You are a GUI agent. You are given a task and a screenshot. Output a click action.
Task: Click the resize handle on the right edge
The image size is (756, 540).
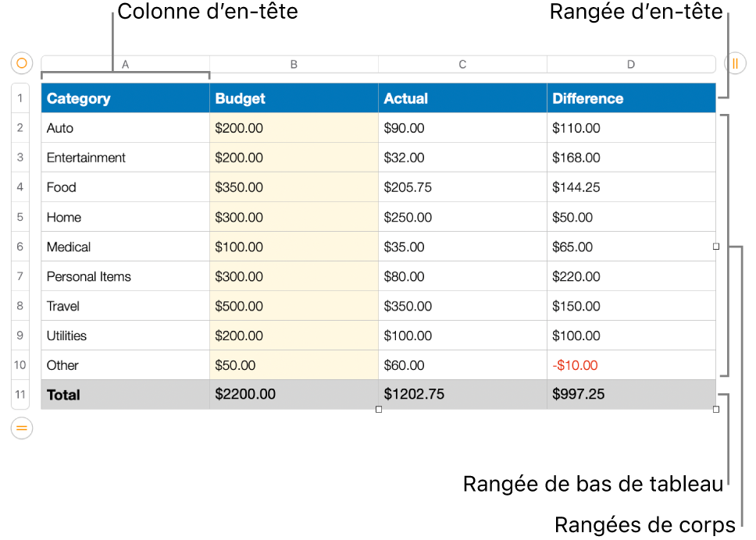715,247
